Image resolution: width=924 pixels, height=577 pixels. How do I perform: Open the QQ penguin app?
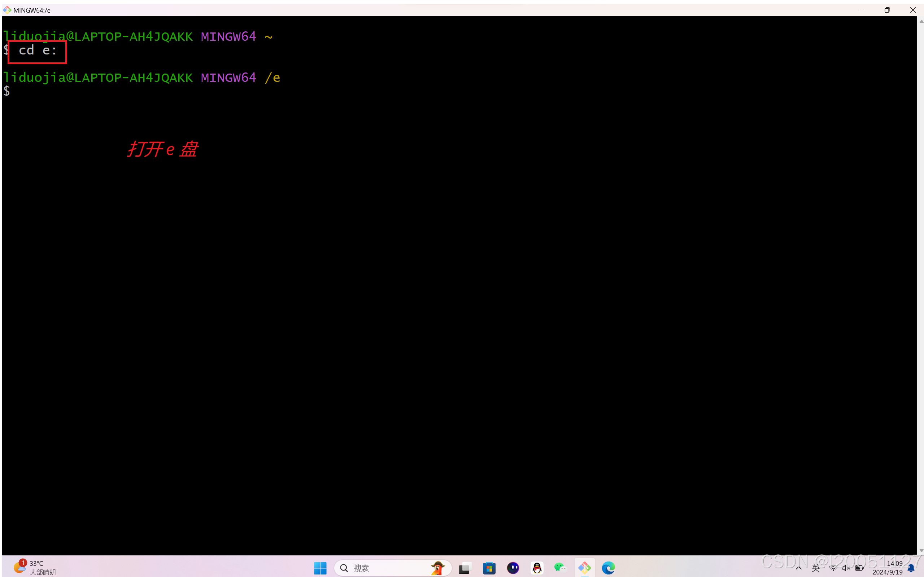tap(537, 568)
